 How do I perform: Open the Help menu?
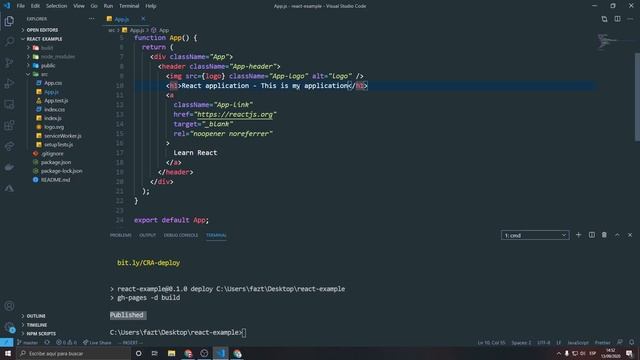151,6
